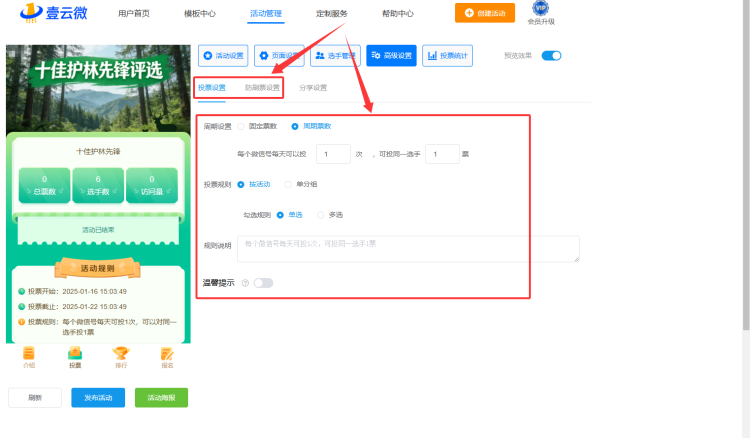Toggle the 预览效果 switch
The width and height of the screenshot is (750, 438).
[551, 55]
